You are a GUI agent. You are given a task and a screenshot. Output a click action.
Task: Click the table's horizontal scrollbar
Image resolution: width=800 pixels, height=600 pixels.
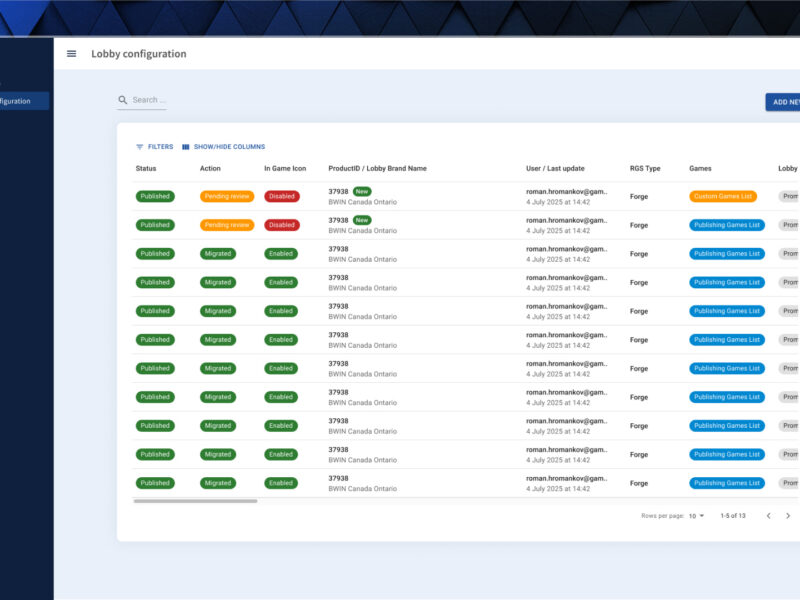pos(195,501)
